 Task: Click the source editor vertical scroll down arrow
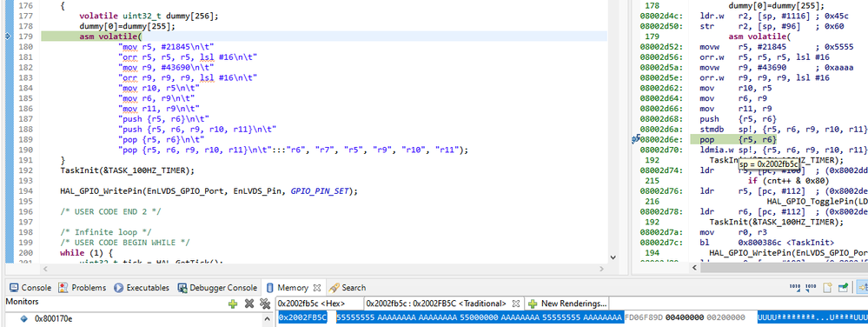pyautogui.click(x=613, y=257)
